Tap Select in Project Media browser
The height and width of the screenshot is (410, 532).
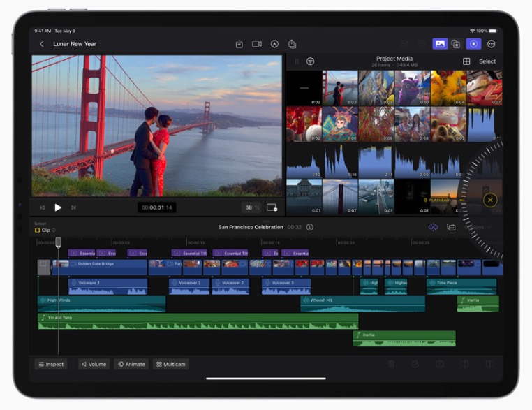(487, 61)
